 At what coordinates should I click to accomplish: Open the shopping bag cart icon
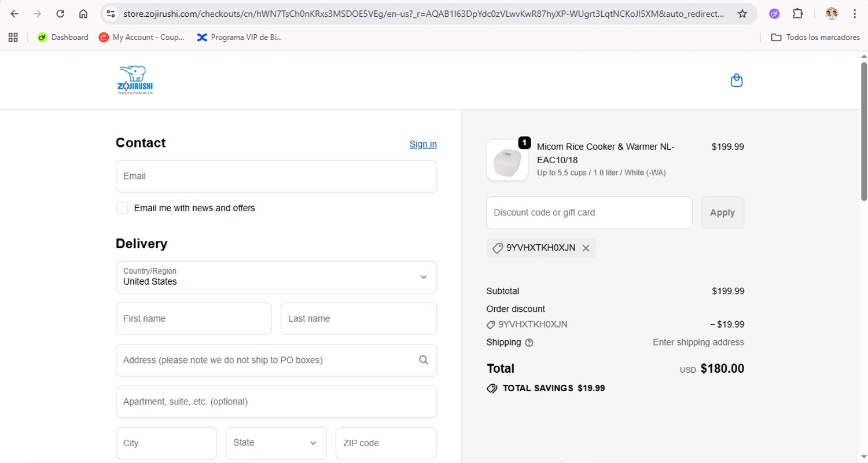[737, 80]
